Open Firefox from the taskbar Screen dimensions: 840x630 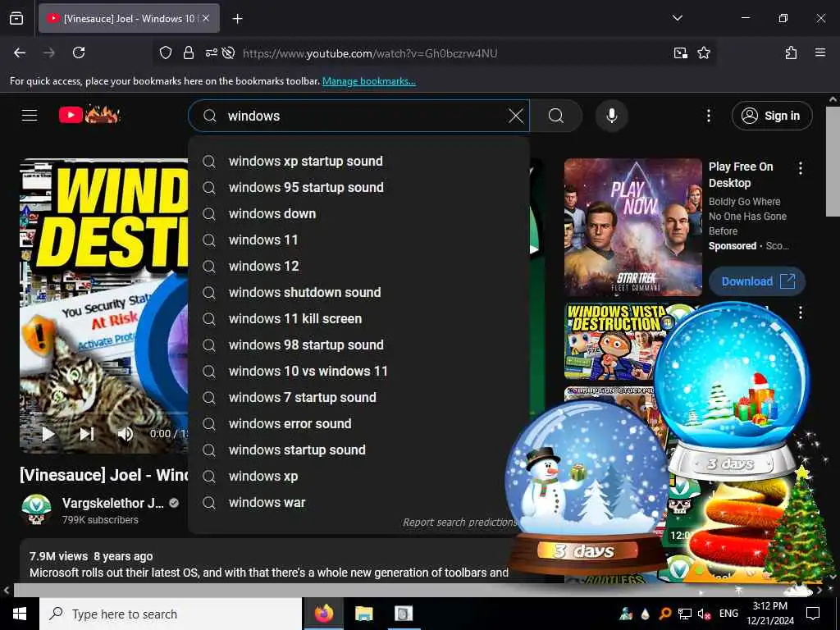[323, 614]
